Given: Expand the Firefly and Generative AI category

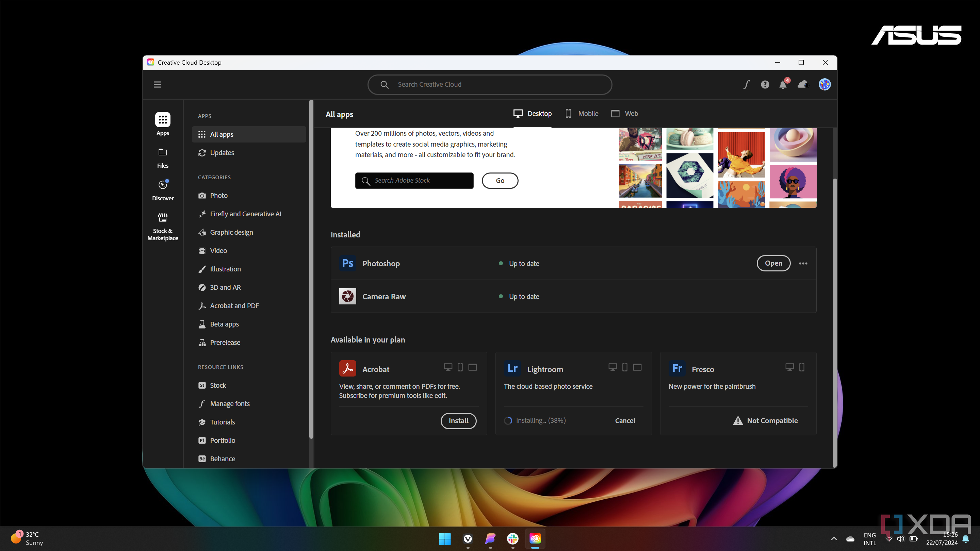Looking at the screenshot, I should [x=245, y=213].
